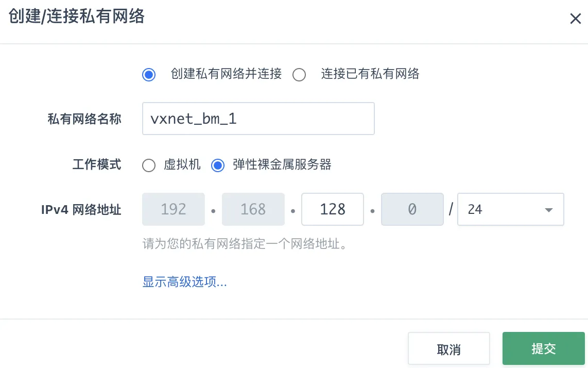The image size is (588, 368).
Task: Click the second IPv4 octet field 168
Action: (x=253, y=209)
